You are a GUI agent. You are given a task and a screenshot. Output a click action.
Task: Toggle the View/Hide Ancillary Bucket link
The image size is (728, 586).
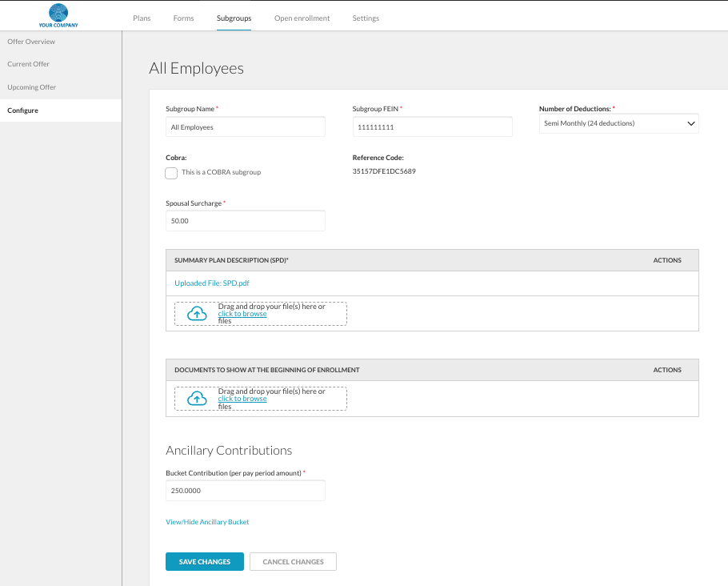coord(207,522)
